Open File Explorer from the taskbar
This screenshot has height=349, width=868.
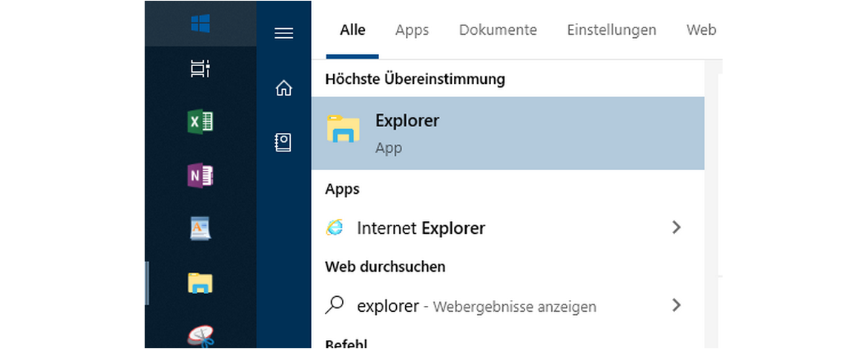click(200, 282)
